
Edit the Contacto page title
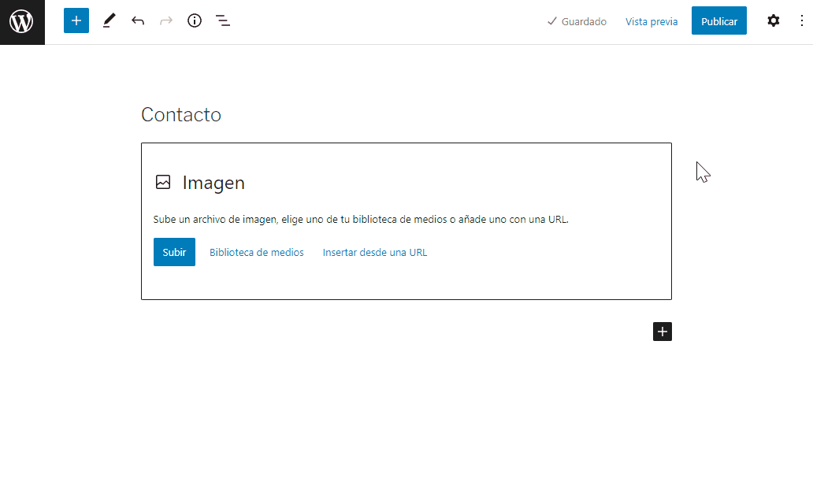point(181,115)
